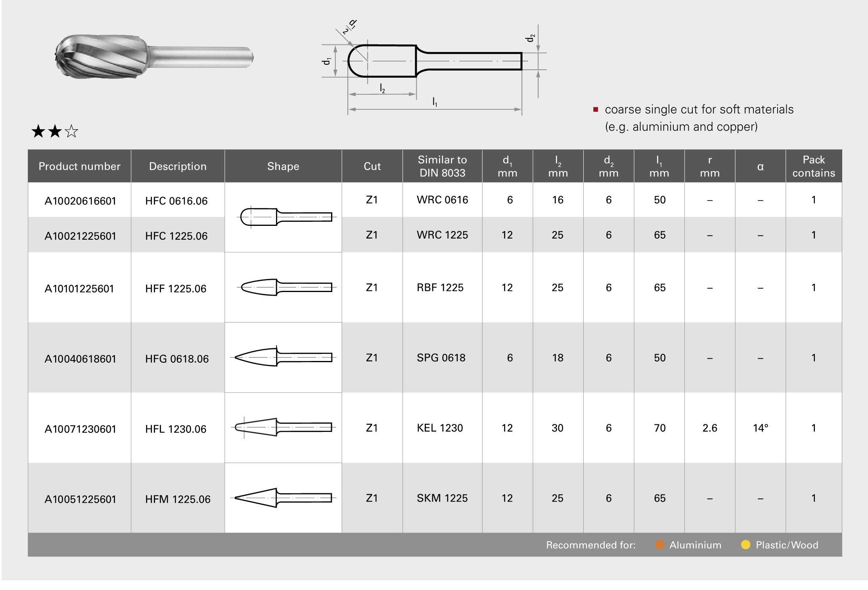Click the HFM pointed cone shape drawing
Image resolution: width=868 pixels, height=590 pixels.
click(x=283, y=498)
